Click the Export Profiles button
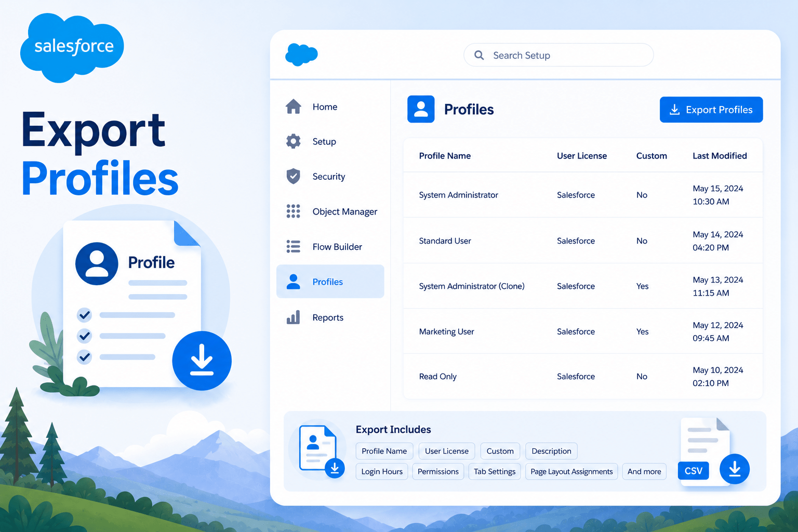Screen dimensions: 798x532 pos(711,110)
